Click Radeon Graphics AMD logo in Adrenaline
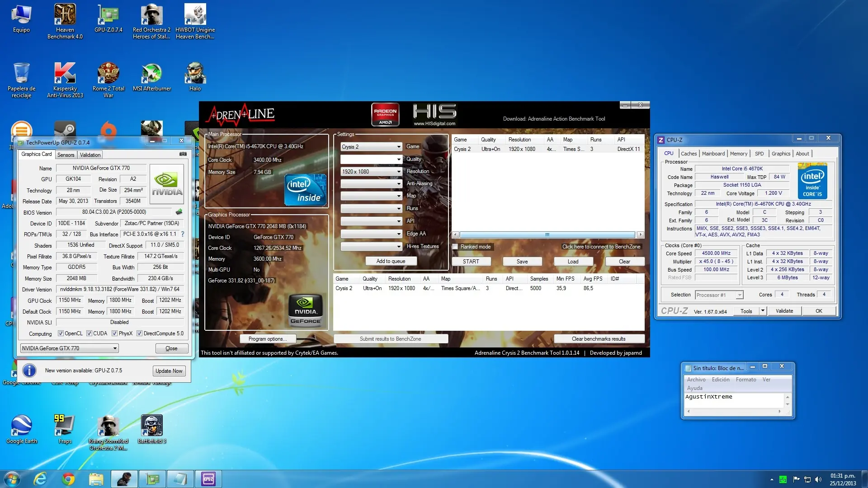The height and width of the screenshot is (488, 868). (x=385, y=114)
